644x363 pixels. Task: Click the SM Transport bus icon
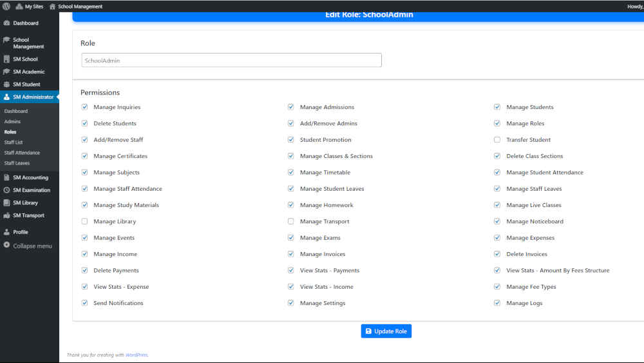pos(6,215)
